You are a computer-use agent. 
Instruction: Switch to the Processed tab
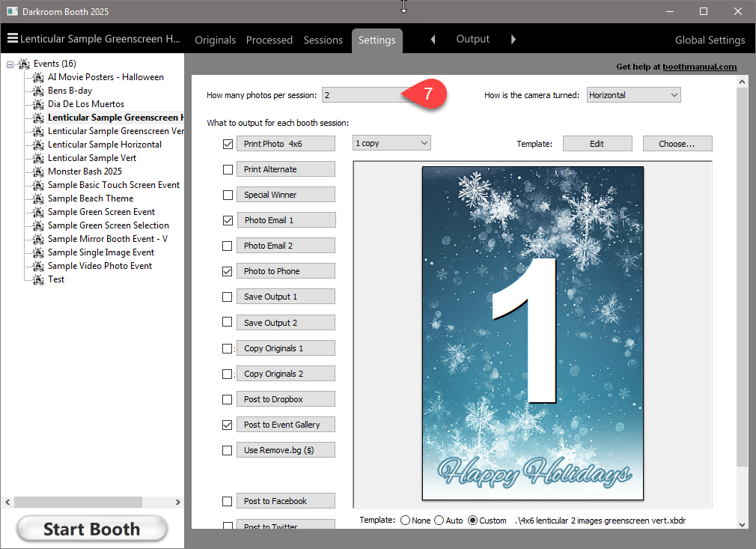(269, 40)
